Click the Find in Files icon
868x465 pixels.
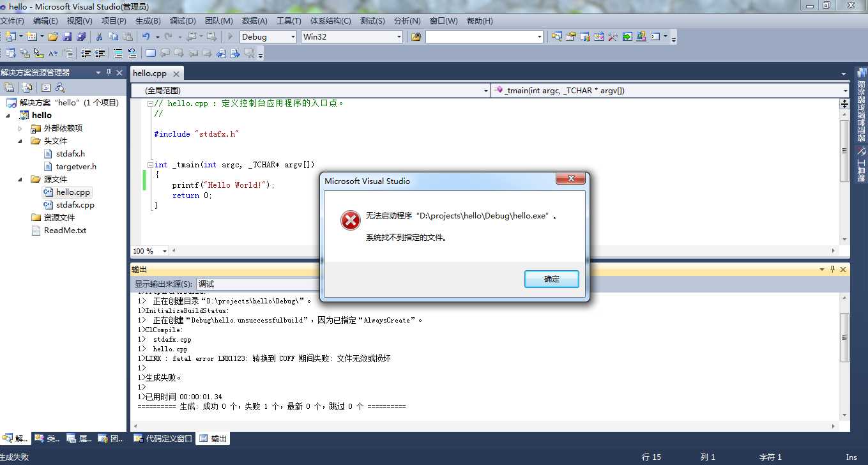click(416, 36)
